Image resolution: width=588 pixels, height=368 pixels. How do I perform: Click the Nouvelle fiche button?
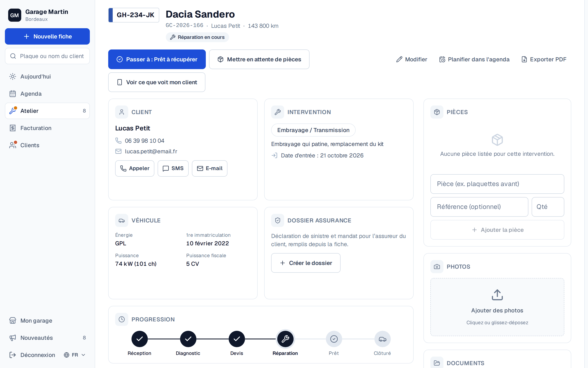point(47,37)
